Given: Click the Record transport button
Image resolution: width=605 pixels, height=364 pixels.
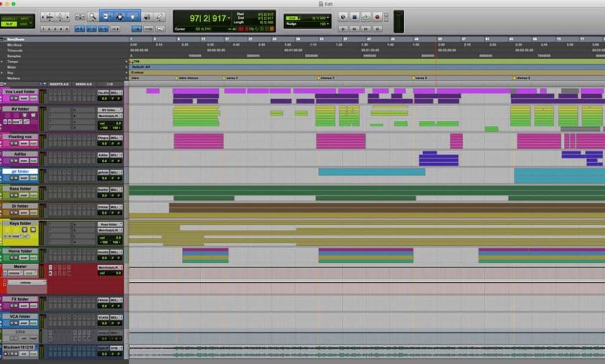Looking at the screenshot, I should 378,17.
